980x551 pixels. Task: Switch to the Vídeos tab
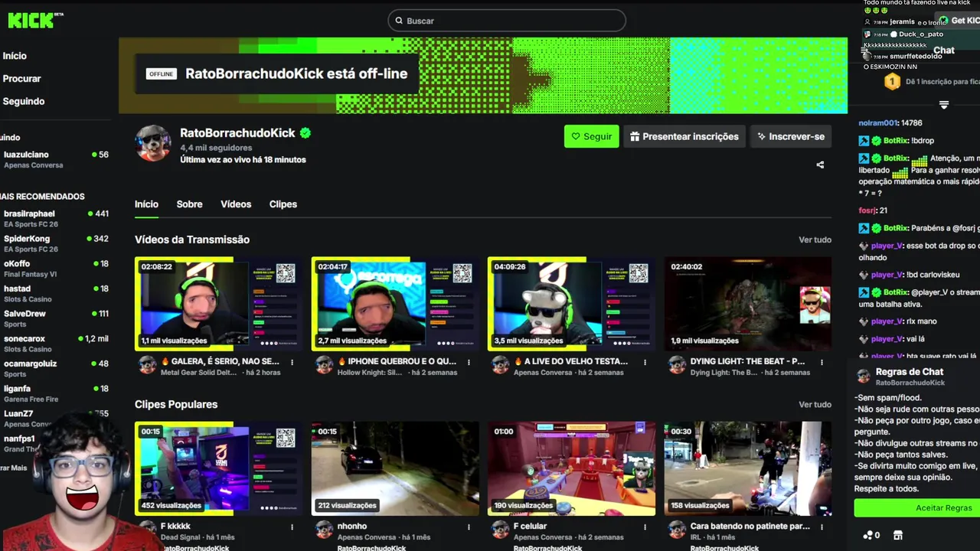point(236,204)
